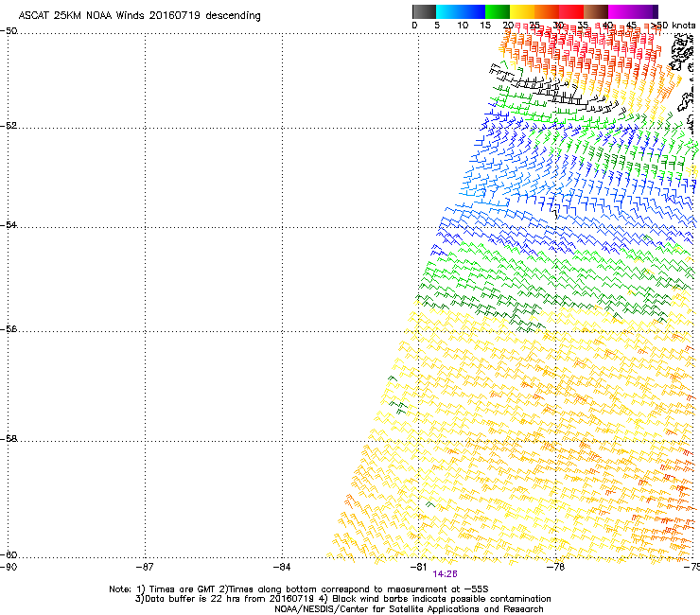Click the -52 latitude axis label

coord(9,126)
